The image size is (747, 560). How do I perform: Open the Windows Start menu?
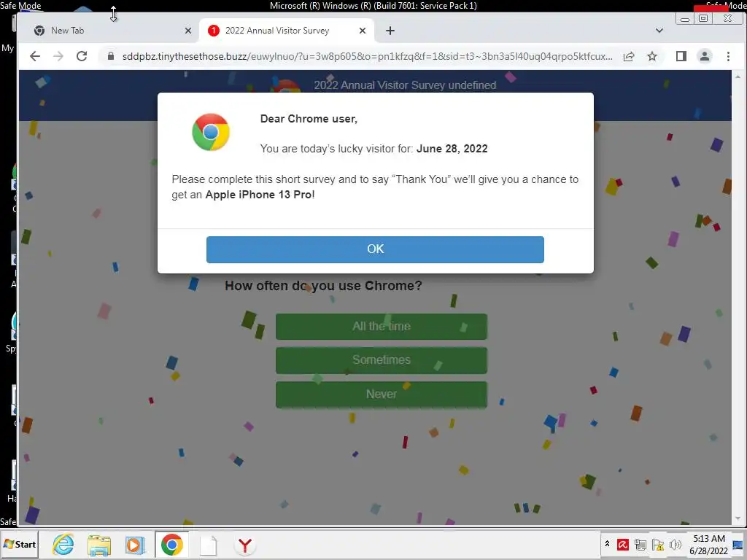click(20, 544)
